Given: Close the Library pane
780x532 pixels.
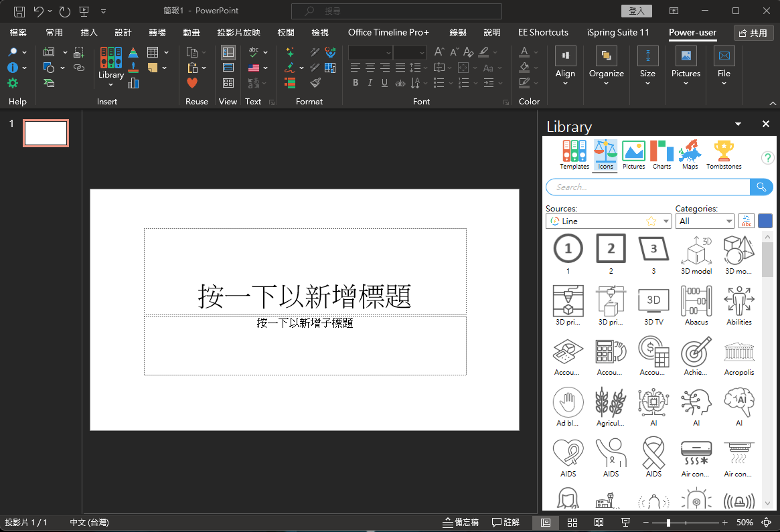Looking at the screenshot, I should pos(765,124).
